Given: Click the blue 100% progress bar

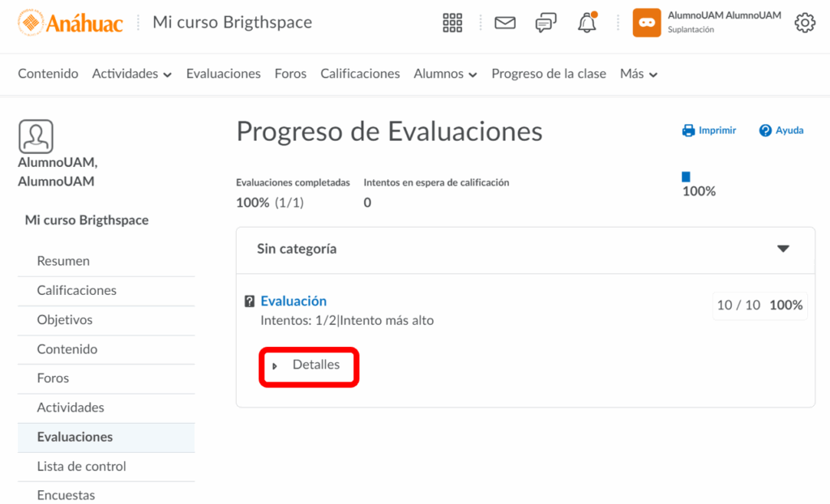Looking at the screenshot, I should coord(686,177).
